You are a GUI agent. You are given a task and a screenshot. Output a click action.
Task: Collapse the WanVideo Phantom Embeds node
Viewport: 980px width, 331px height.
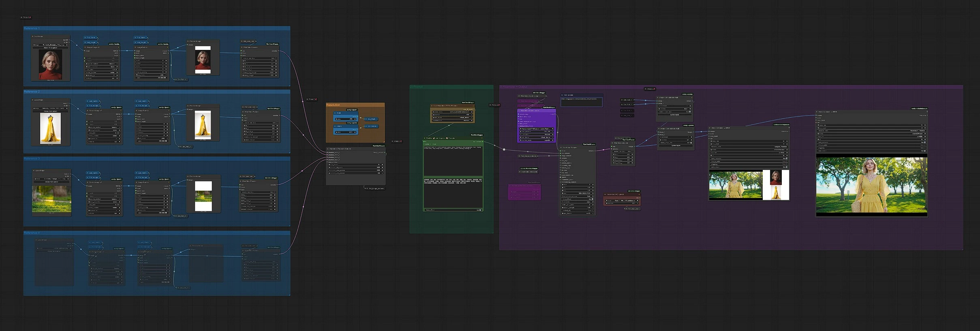pos(328,149)
